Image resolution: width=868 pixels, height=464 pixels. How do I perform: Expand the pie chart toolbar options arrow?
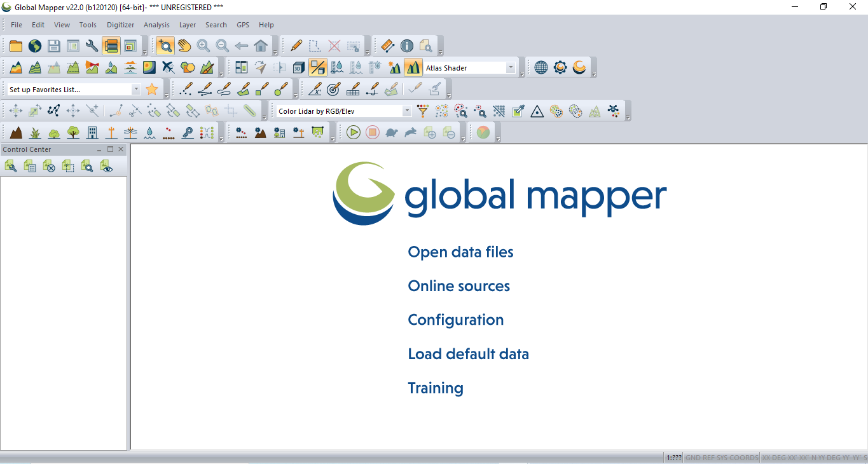(x=498, y=139)
